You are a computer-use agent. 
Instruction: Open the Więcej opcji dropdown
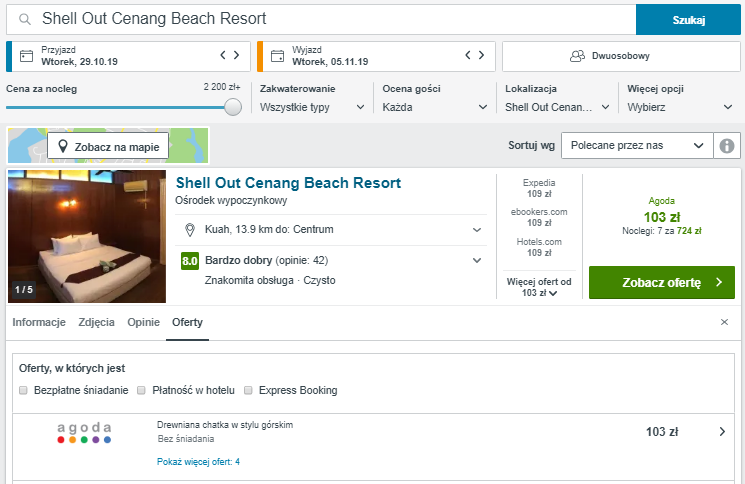tap(680, 107)
